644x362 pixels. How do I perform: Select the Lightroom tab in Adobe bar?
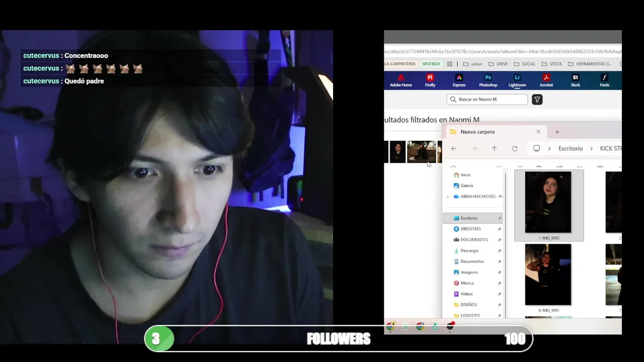coord(517,80)
